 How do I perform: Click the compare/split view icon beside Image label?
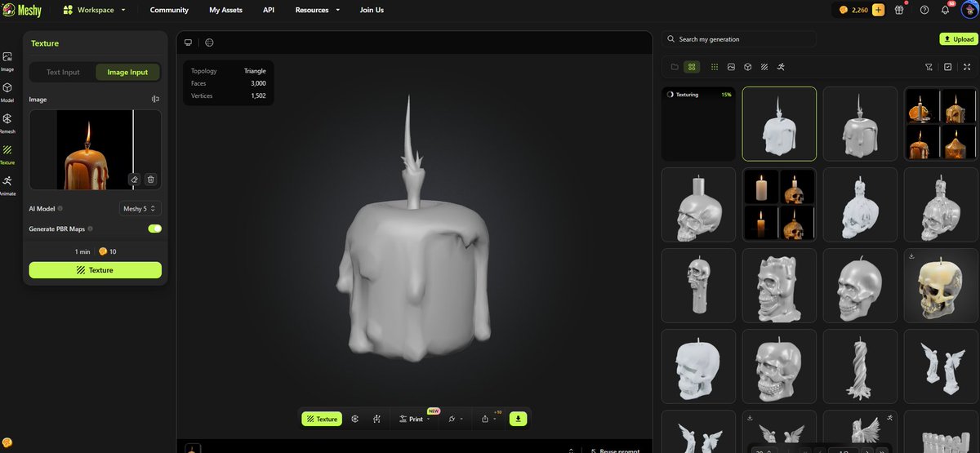[155, 100]
